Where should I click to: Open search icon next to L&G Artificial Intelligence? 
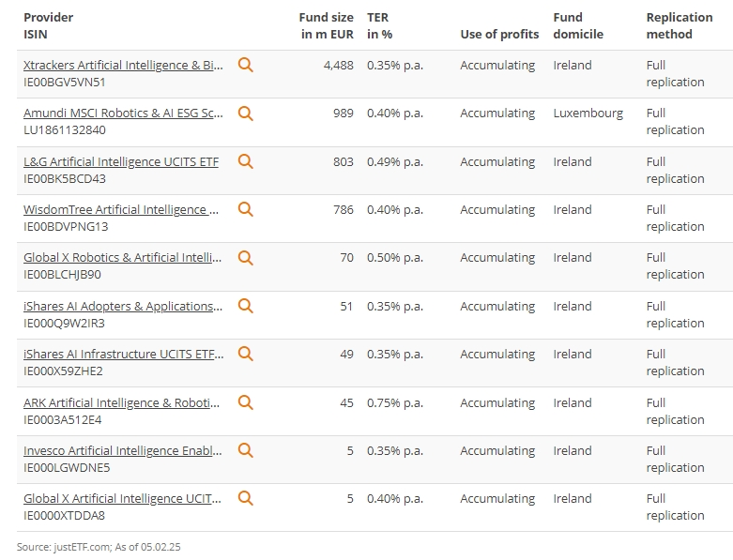[245, 161]
